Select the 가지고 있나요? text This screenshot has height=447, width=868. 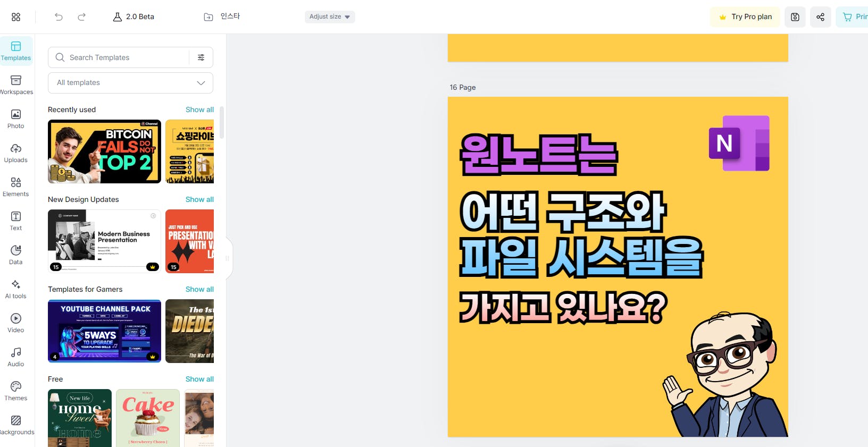(x=563, y=308)
